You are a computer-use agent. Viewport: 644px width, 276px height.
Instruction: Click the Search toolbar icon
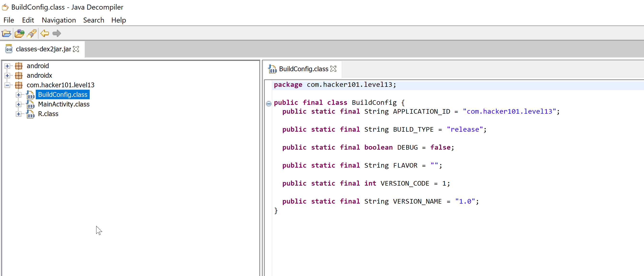tap(32, 33)
